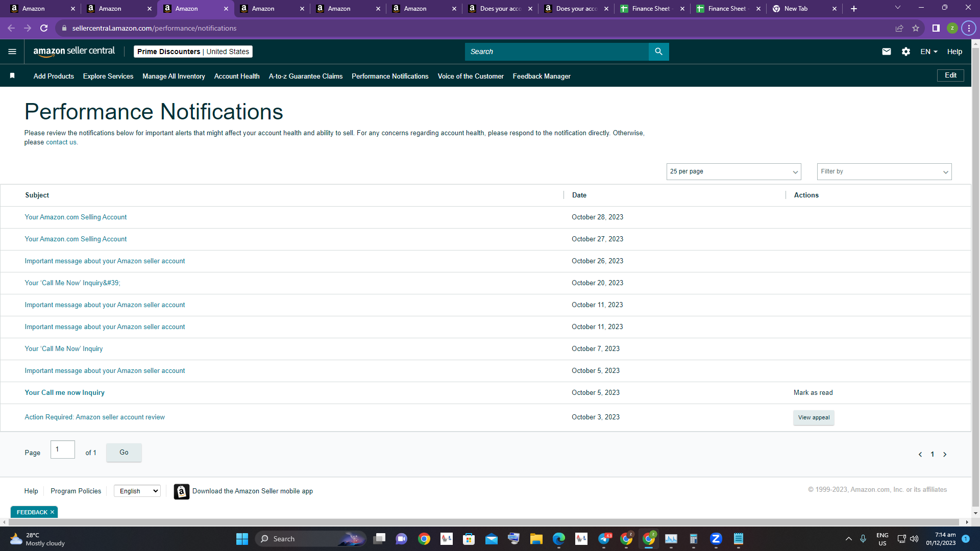
Task: Open the October 26 Important message notification
Action: point(105,261)
